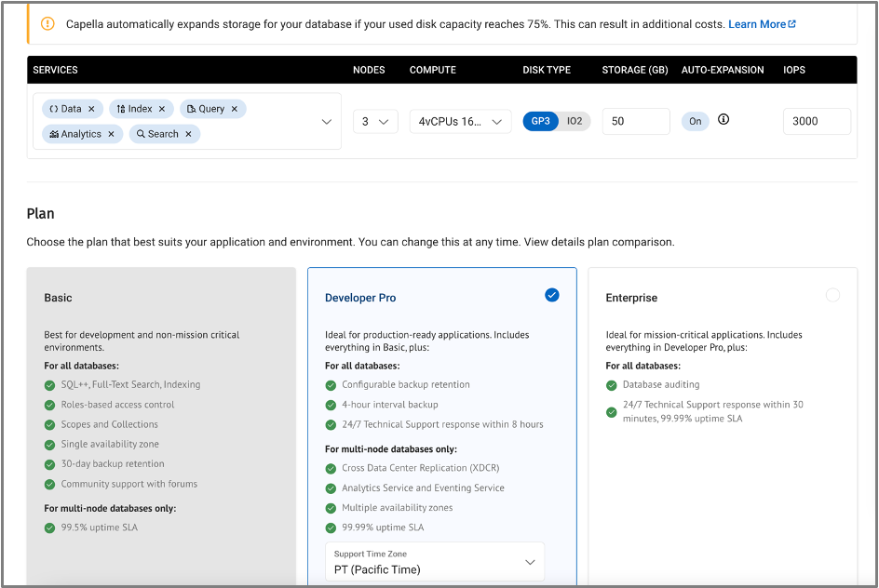Click the checkmark beside Scopes and Collections

coord(50,424)
